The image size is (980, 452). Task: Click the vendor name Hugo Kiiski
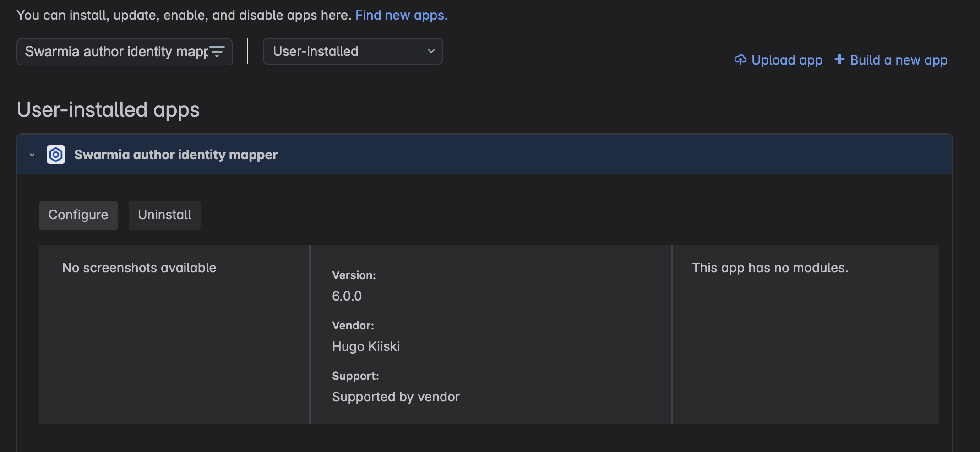click(x=366, y=346)
